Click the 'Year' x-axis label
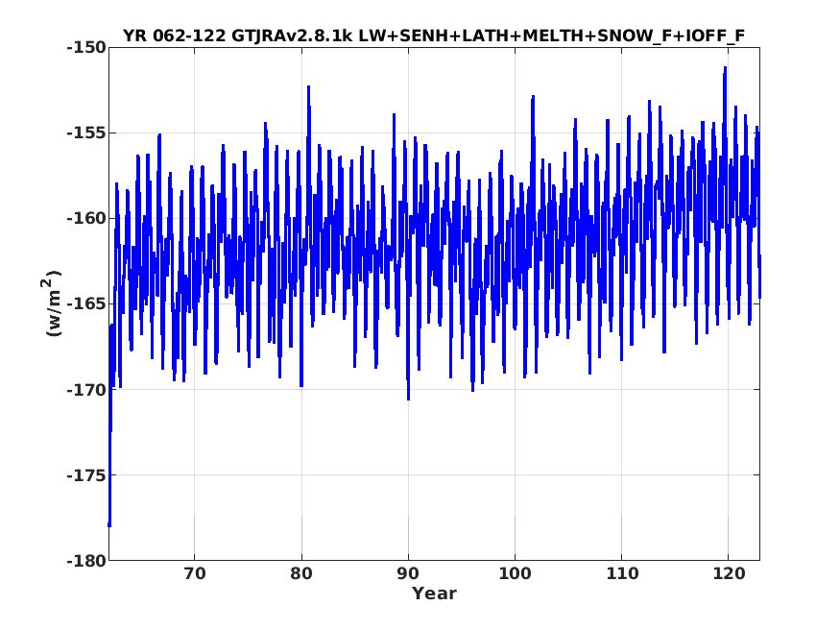Image resolution: width=840 pixels, height=630 pixels. click(434, 594)
